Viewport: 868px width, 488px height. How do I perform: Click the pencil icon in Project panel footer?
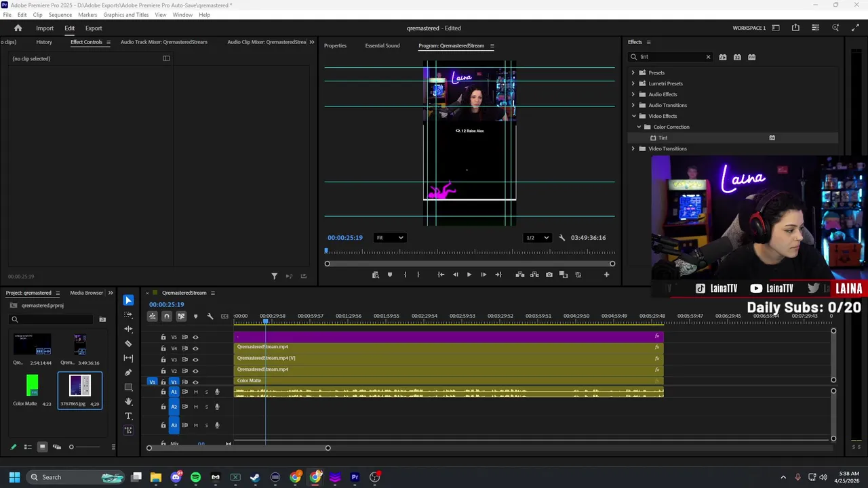pyautogui.click(x=13, y=447)
